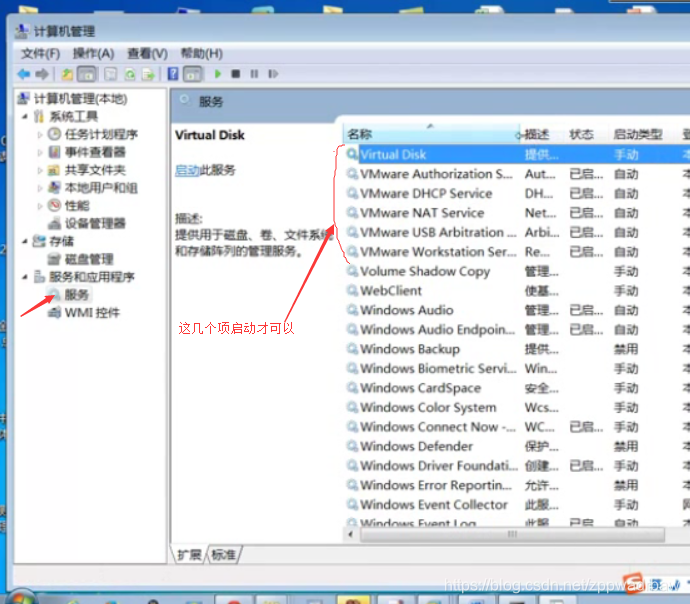Click the Up one level toolbar icon

[x=67, y=74]
